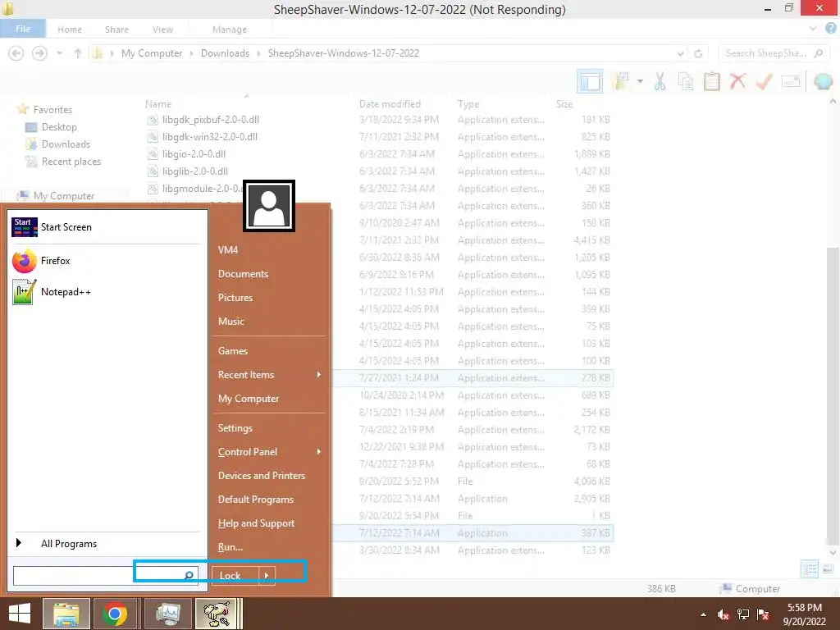Viewport: 840px width, 630px height.
Task: Click the muted volume tray icon
Action: point(724,614)
